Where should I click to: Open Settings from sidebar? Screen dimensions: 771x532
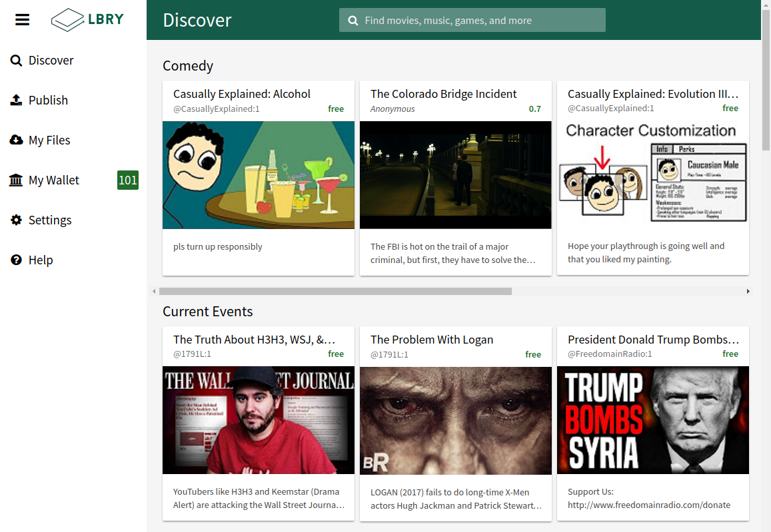tap(50, 220)
